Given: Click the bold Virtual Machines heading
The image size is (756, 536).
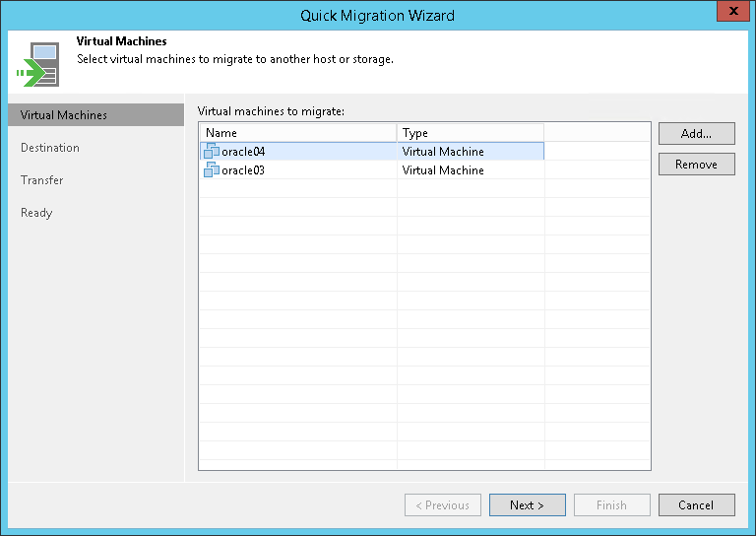Looking at the screenshot, I should [121, 41].
